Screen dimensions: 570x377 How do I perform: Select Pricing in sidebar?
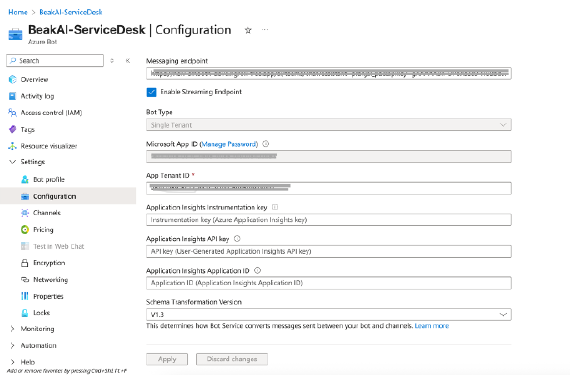[x=43, y=229]
